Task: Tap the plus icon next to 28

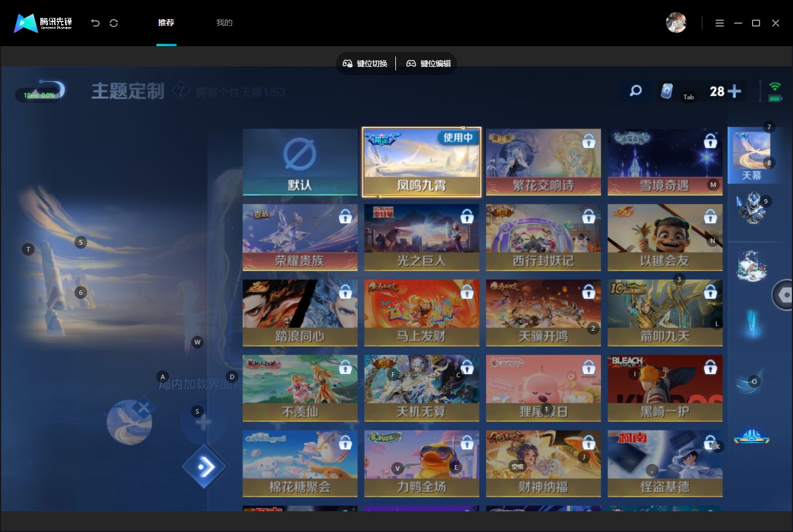Action: 734,91
